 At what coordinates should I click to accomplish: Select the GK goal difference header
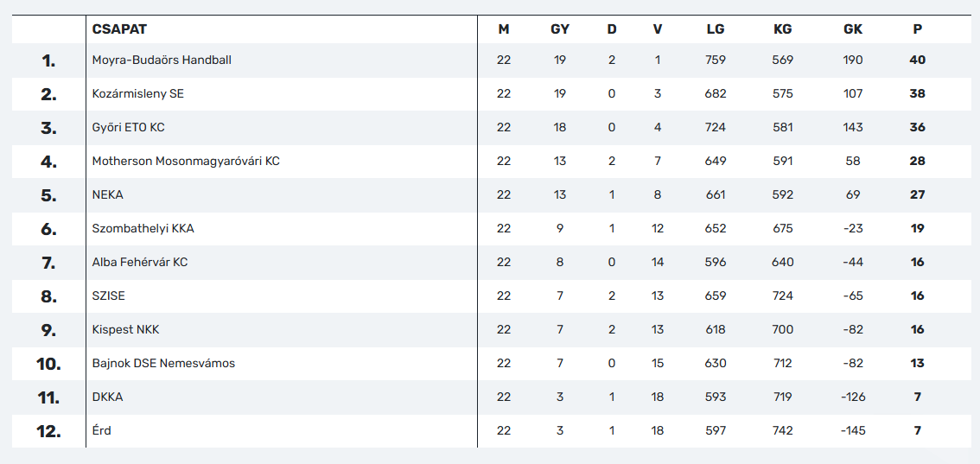click(x=852, y=29)
